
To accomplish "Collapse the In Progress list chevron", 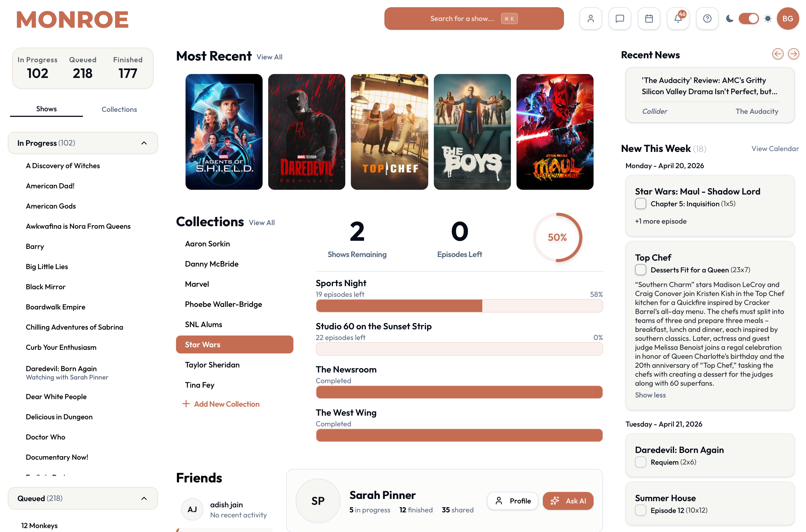I will [144, 143].
